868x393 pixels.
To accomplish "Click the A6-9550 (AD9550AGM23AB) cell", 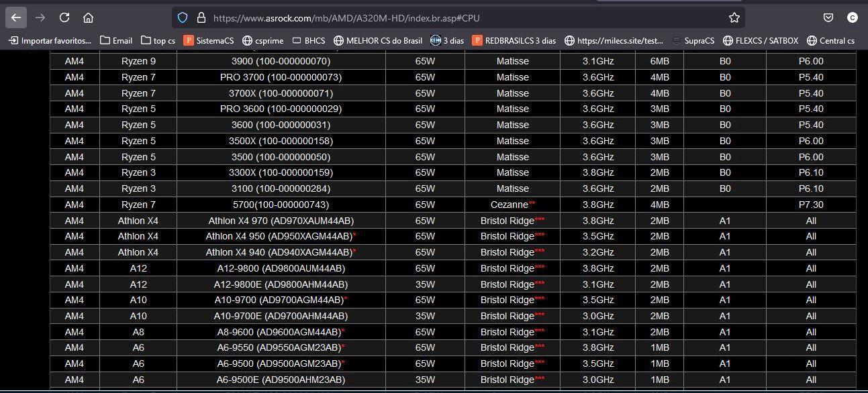I will coord(281,347).
